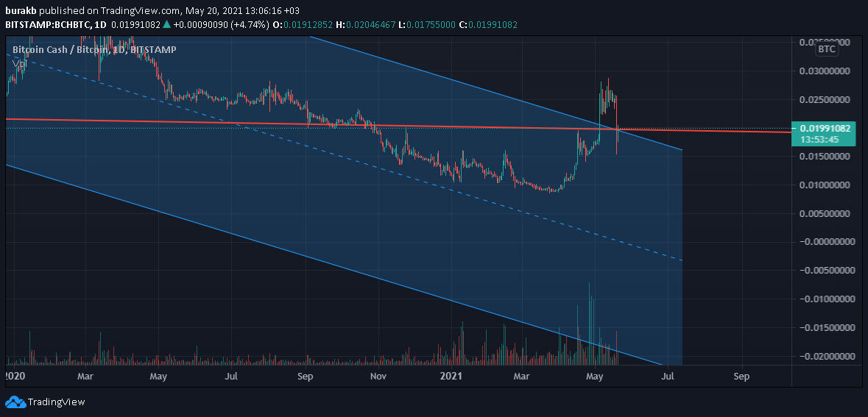868x417 pixels.
Task: Click the green up-triangle change indicator
Action: pos(166,25)
